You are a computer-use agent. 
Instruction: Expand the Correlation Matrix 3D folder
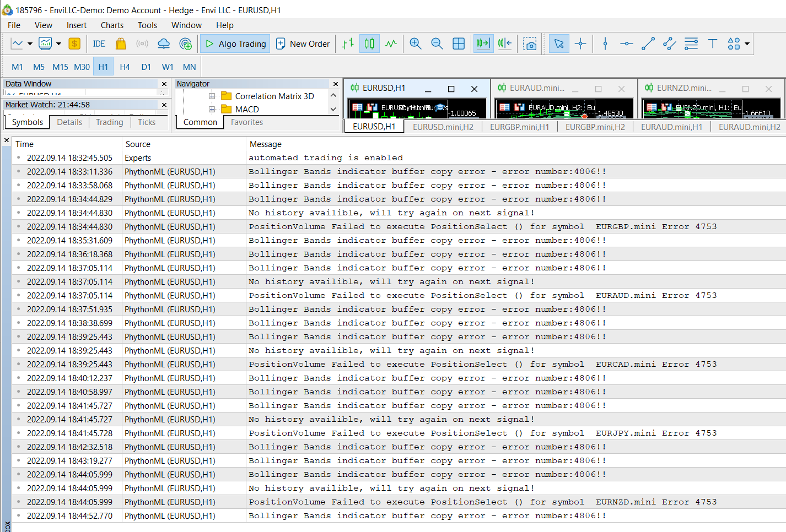(x=212, y=96)
